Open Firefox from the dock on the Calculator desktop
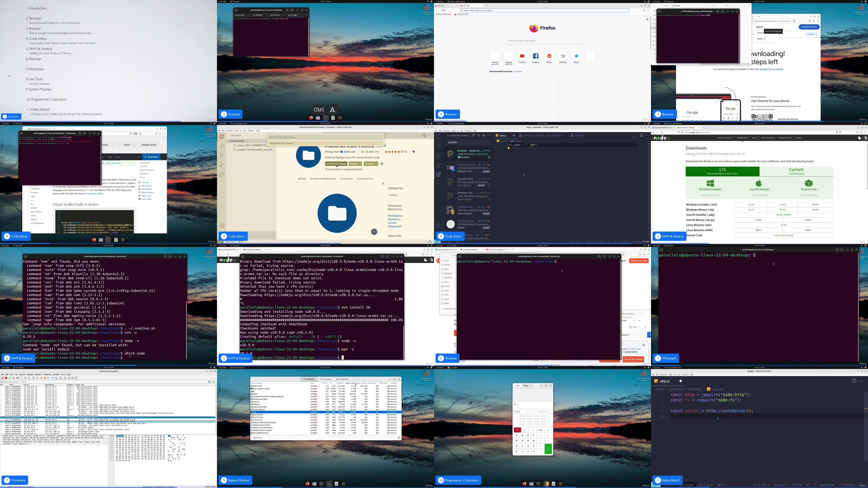868x488 pixels. pyautogui.click(x=524, y=484)
